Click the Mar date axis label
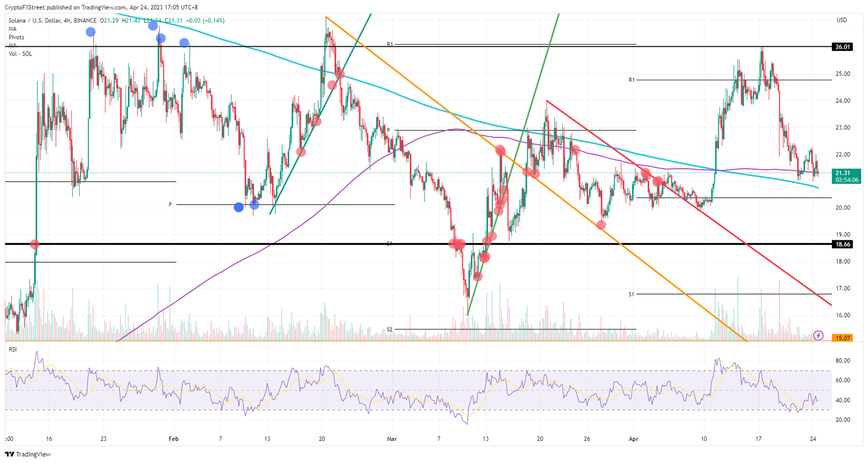This screenshot has height=463, width=868. coord(392,439)
